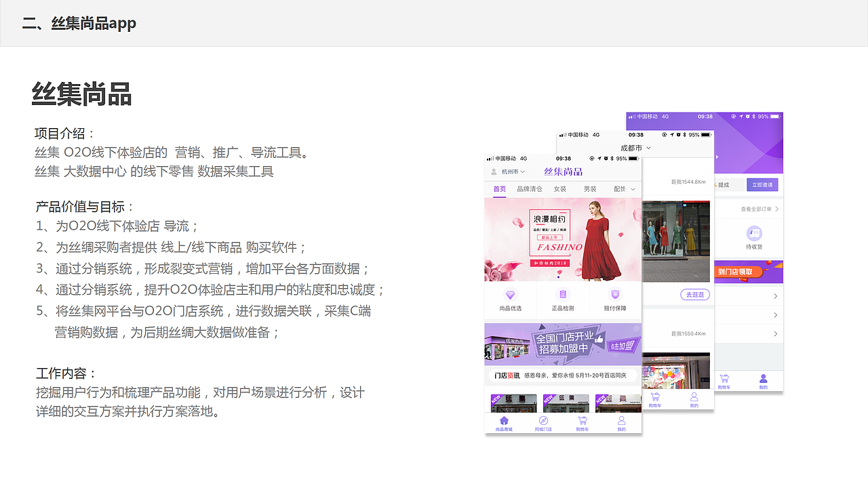
Task: Select the 产品价值与目标 heading
Action: (x=85, y=207)
